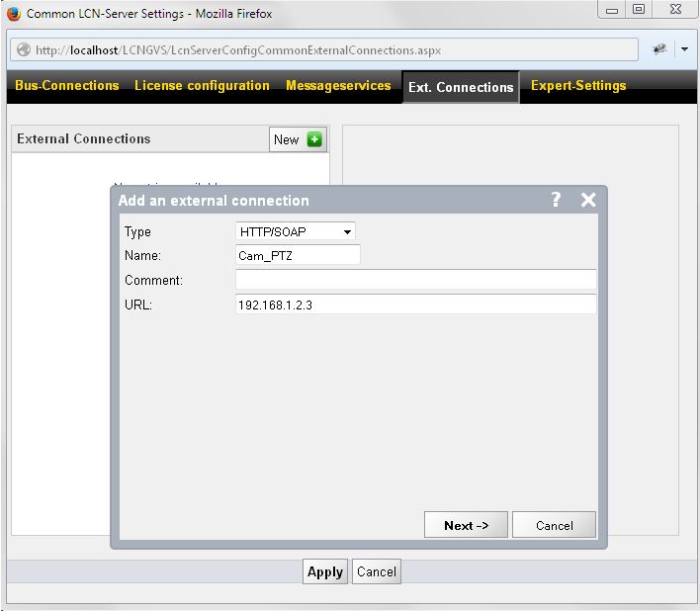The image size is (700, 611).
Task: Click the Apply button at the bottom
Action: (x=324, y=571)
